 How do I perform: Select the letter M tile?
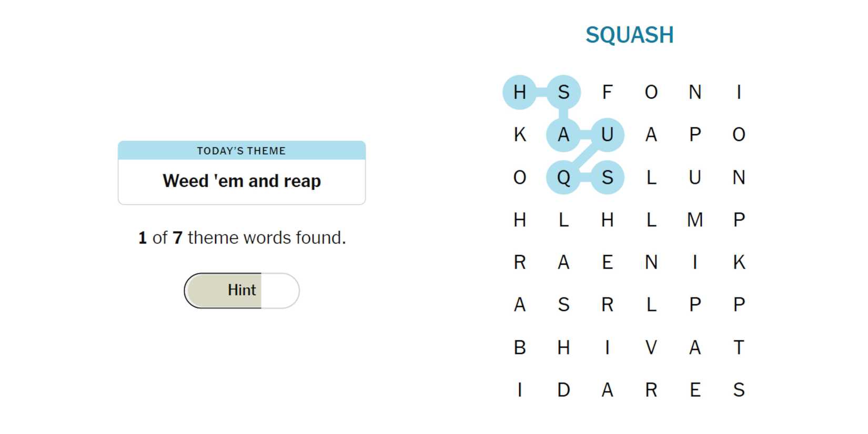tap(695, 220)
